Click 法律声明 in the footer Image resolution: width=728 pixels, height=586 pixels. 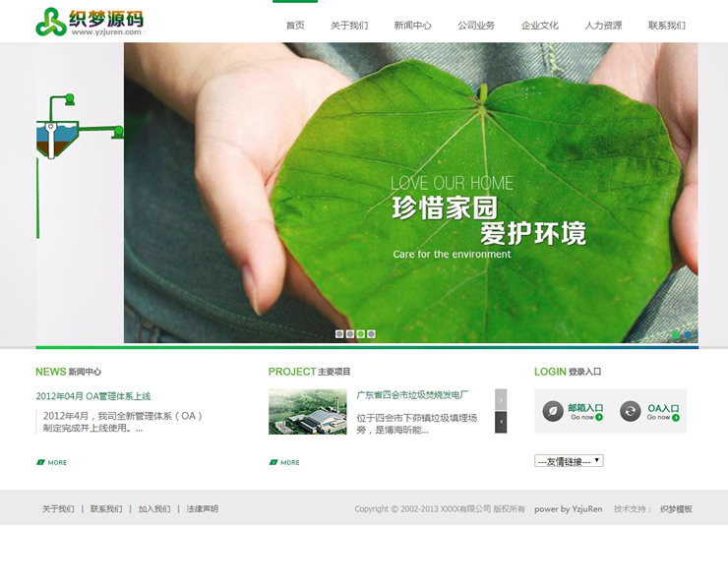(202, 509)
